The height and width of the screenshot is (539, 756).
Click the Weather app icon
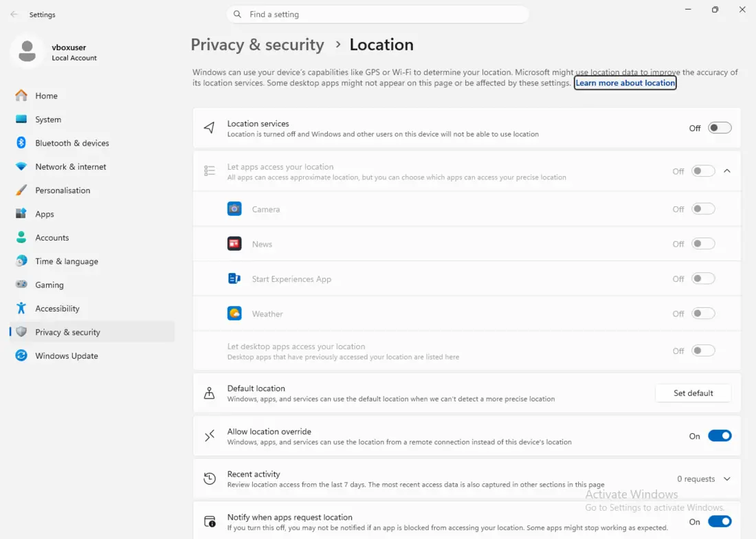tap(234, 313)
